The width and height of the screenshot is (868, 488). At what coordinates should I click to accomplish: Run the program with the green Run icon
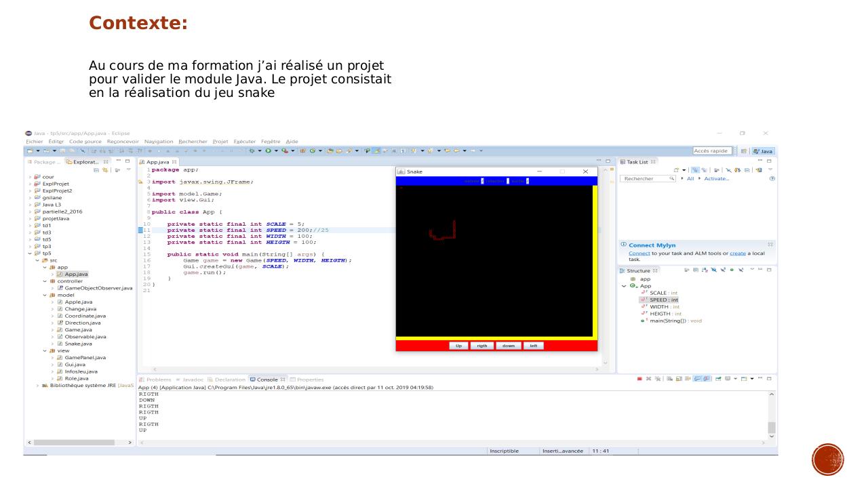(267, 150)
